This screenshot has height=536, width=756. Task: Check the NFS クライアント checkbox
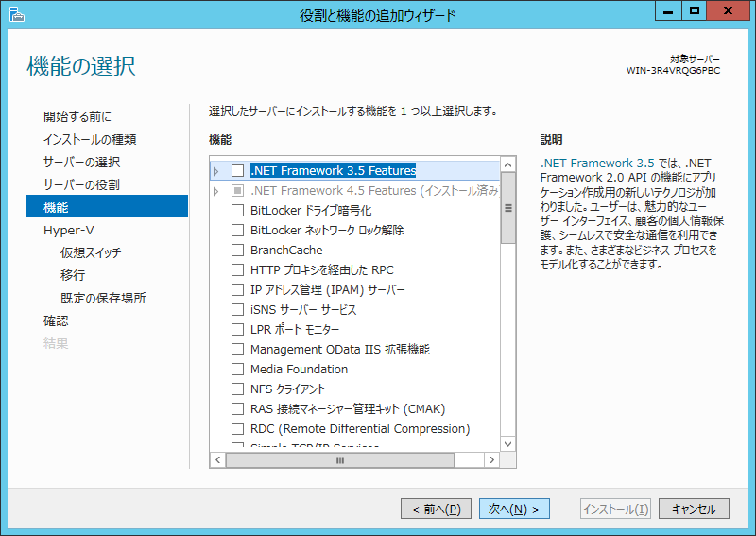(237, 389)
